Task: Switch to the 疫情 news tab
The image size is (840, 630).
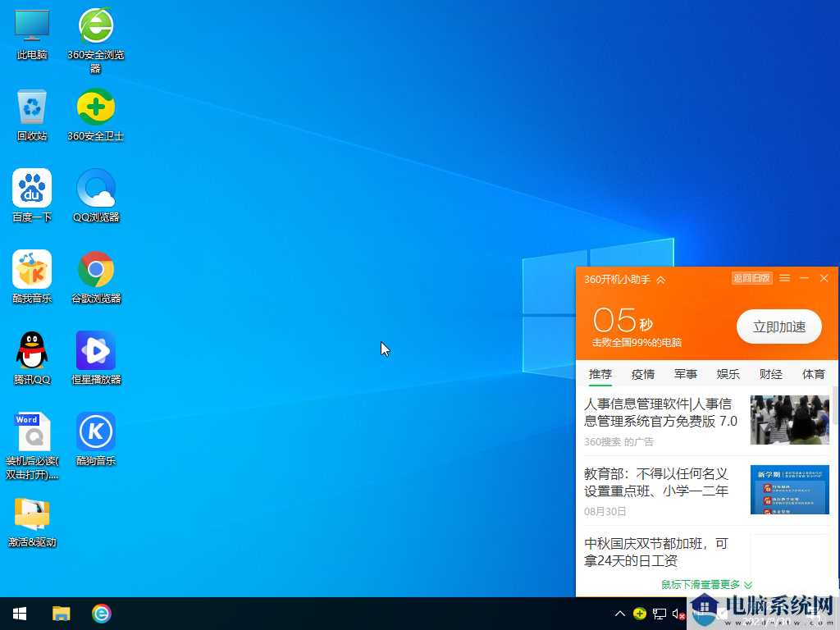Action: click(643, 374)
